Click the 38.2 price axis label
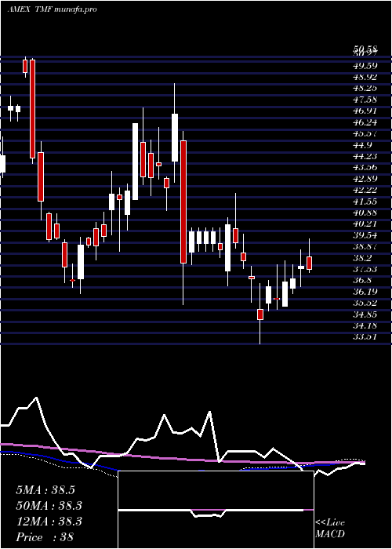This screenshot has width=392, height=549. click(362, 258)
